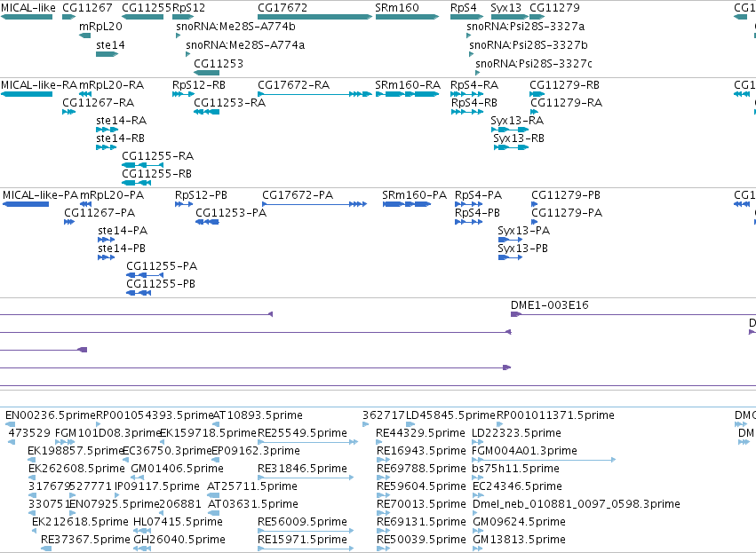Select the Syx13-PA protein label
This screenshot has height=553, width=756.
[x=524, y=231]
